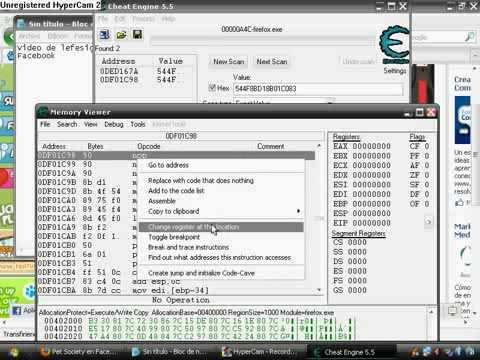Open the Memory Viewer File menu
Viewport: 480px width, 360px height.
coord(45,124)
